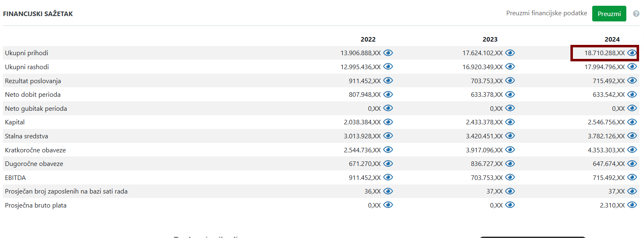Show Neto gubitak perioda 2023 hidden value
The height and width of the screenshot is (238, 644).
pos(510,108)
